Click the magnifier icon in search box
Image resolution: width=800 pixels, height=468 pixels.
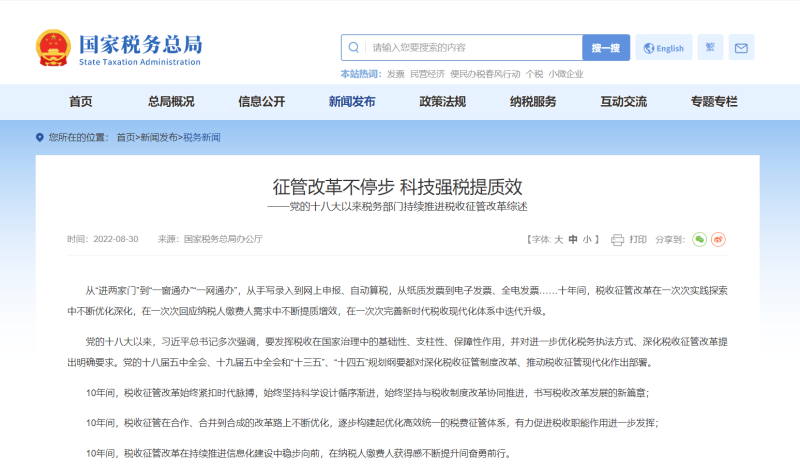point(354,47)
